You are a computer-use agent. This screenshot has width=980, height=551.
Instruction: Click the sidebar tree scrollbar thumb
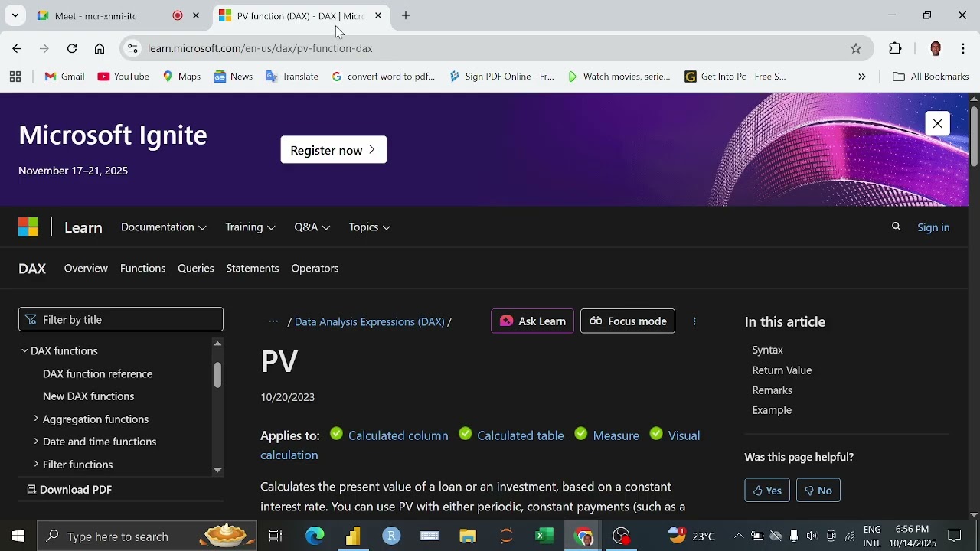coord(217,374)
